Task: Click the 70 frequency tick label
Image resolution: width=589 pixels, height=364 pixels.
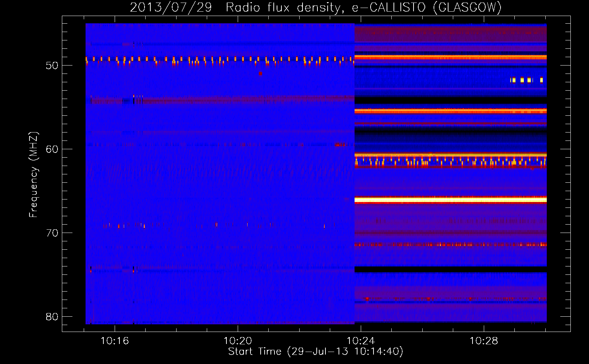Action: click(52, 233)
